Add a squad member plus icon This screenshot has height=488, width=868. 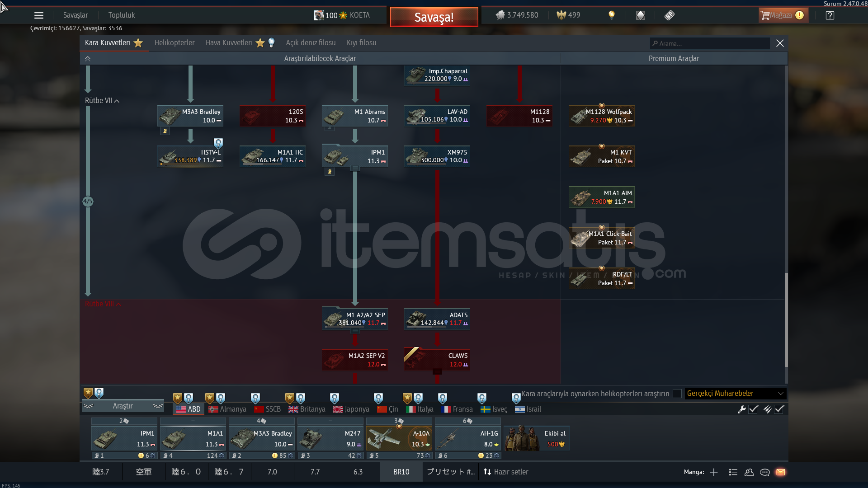click(714, 472)
